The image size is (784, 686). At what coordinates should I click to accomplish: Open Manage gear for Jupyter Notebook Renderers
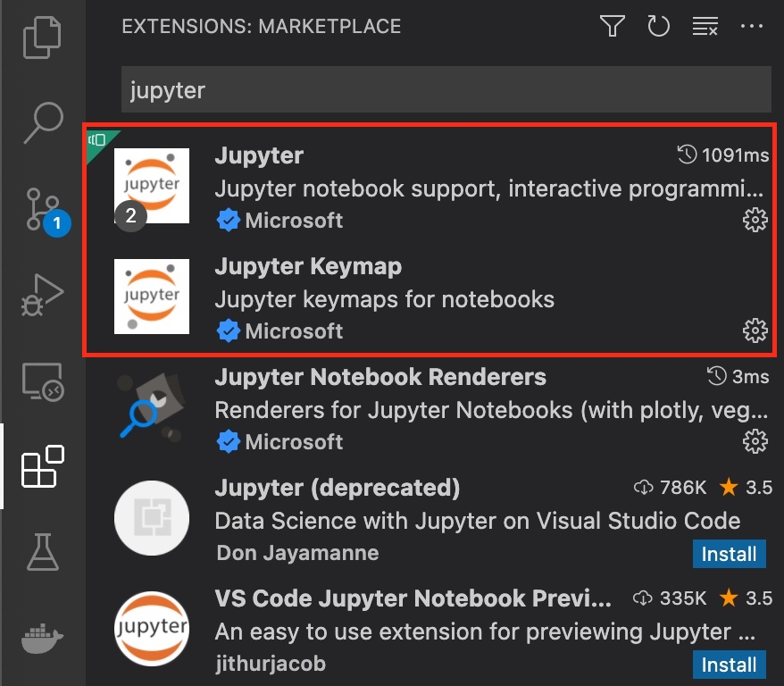(755, 440)
